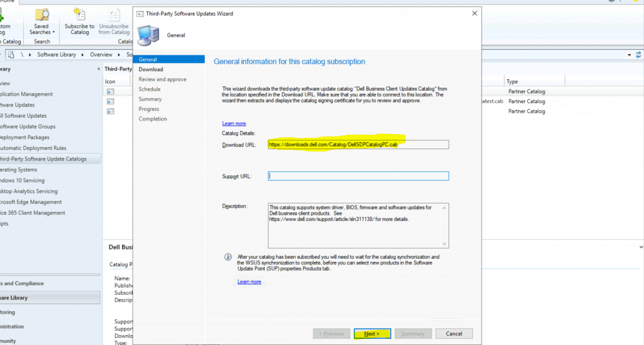Select Review and approve wizard step
644x345 pixels.
point(162,79)
